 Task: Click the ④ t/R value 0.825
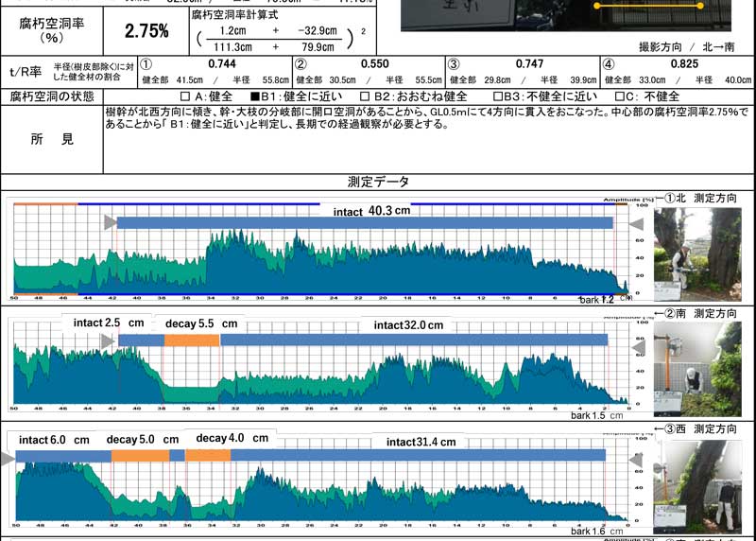pos(684,63)
